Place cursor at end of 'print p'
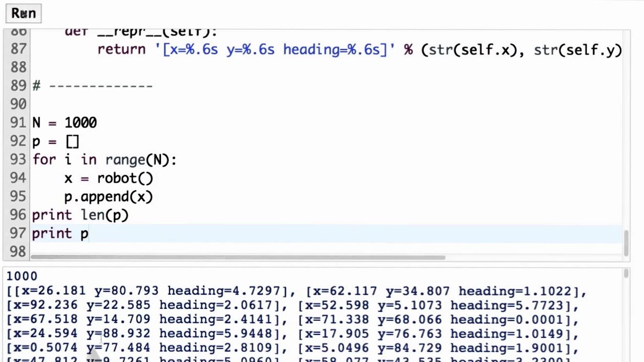This screenshot has width=644, height=362. coord(89,234)
